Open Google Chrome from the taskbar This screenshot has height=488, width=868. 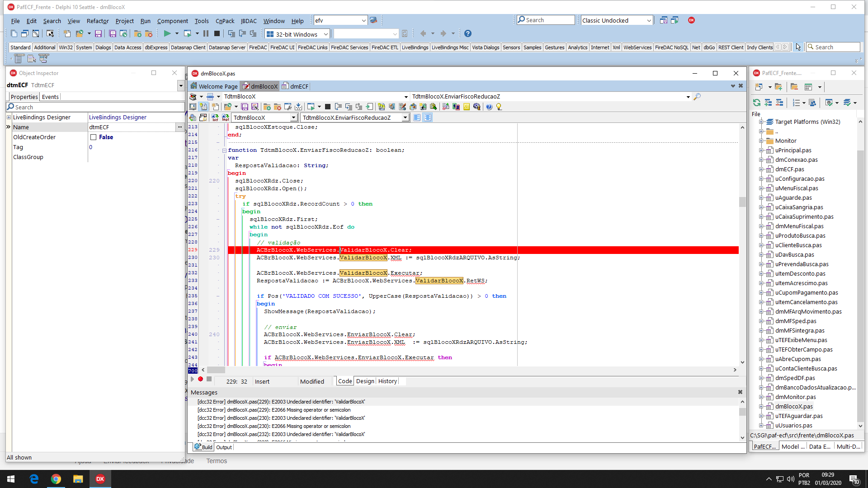pyautogui.click(x=56, y=479)
